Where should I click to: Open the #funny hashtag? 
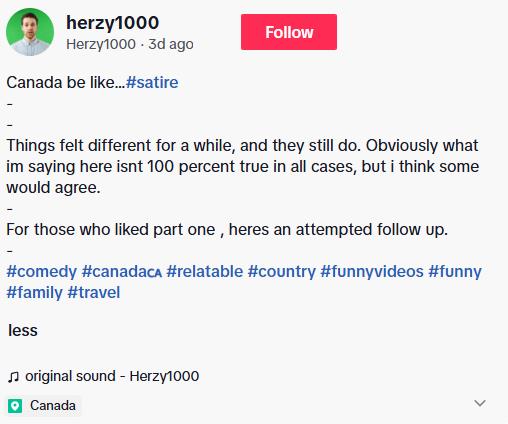click(x=455, y=271)
